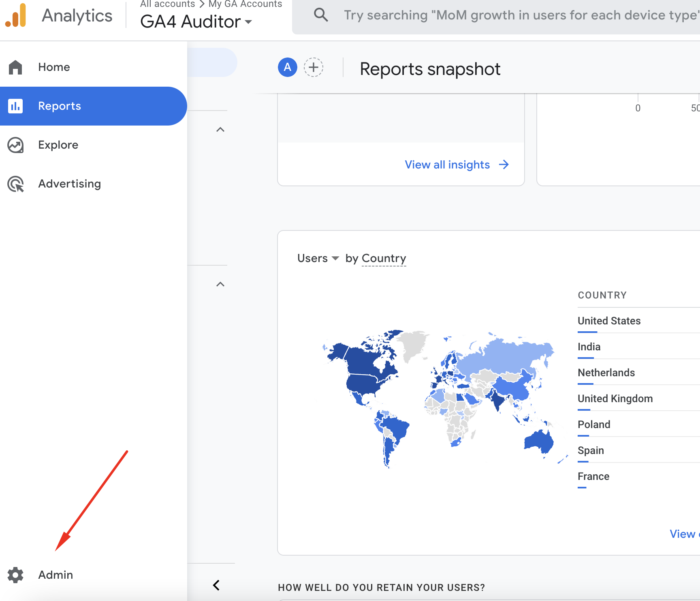Collapse the upper report navigation section
This screenshot has height=601, width=700.
click(x=220, y=130)
